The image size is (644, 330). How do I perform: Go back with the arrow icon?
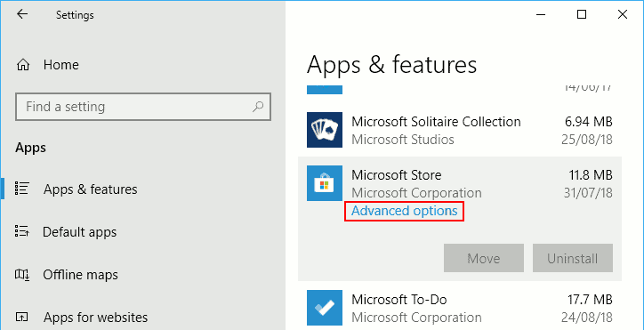pyautogui.click(x=21, y=14)
